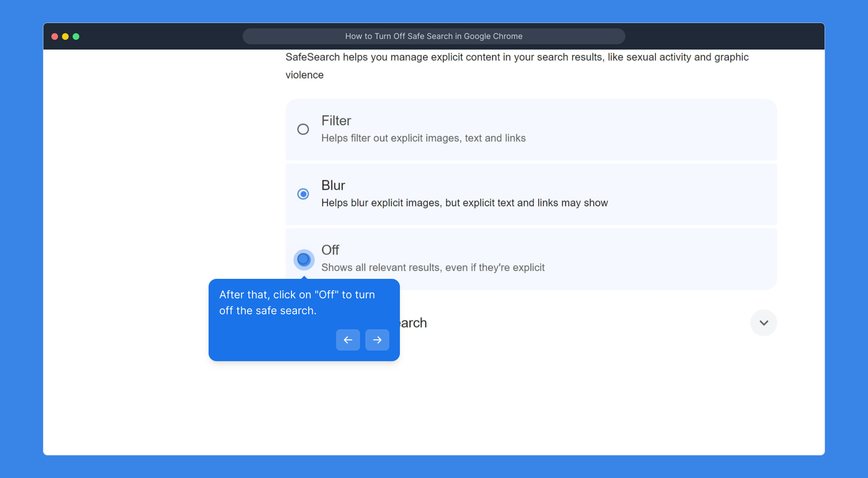This screenshot has width=868, height=478.
Task: Click the "How to Turn Off Safe Search" title bar
Action: pos(434,36)
